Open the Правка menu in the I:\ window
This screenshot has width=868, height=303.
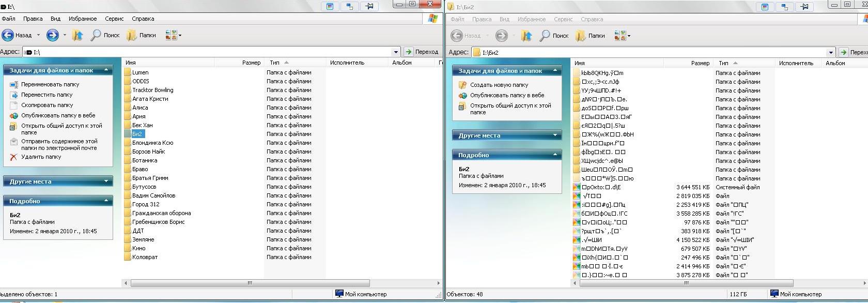tap(33, 19)
